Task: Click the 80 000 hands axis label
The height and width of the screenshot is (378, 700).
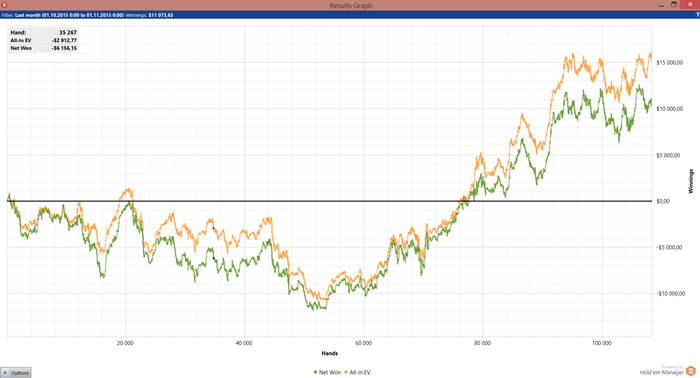Action: (x=483, y=343)
